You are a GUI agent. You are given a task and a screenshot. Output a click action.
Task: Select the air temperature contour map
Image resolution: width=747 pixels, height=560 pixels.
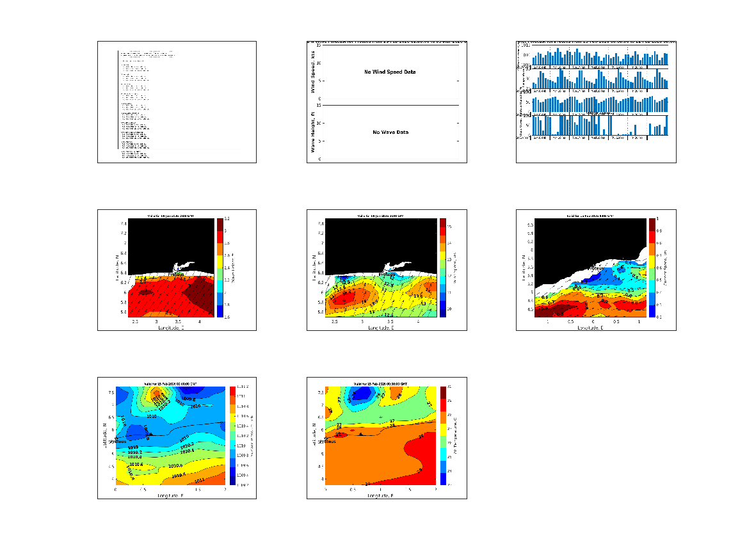tap(381, 436)
